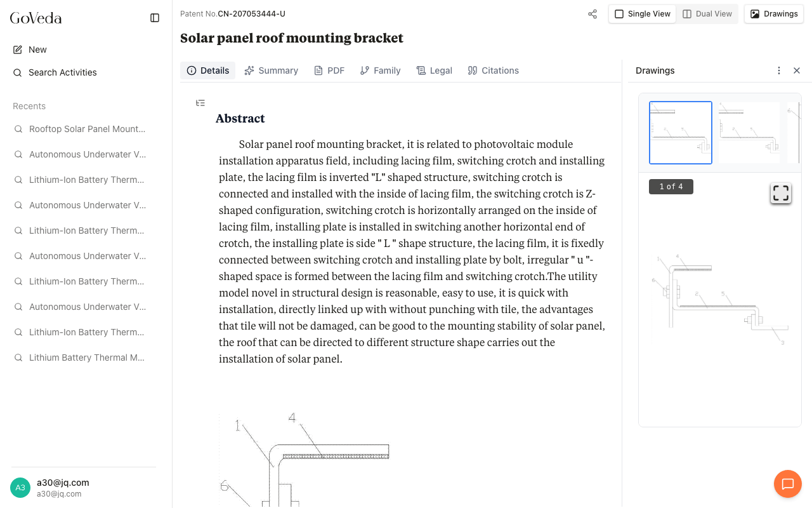Start a New search
The width and height of the screenshot is (812, 508).
(x=37, y=50)
